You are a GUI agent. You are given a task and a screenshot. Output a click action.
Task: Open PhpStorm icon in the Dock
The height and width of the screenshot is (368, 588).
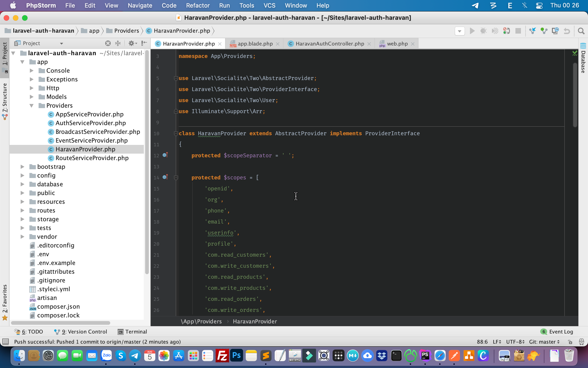[425, 356]
